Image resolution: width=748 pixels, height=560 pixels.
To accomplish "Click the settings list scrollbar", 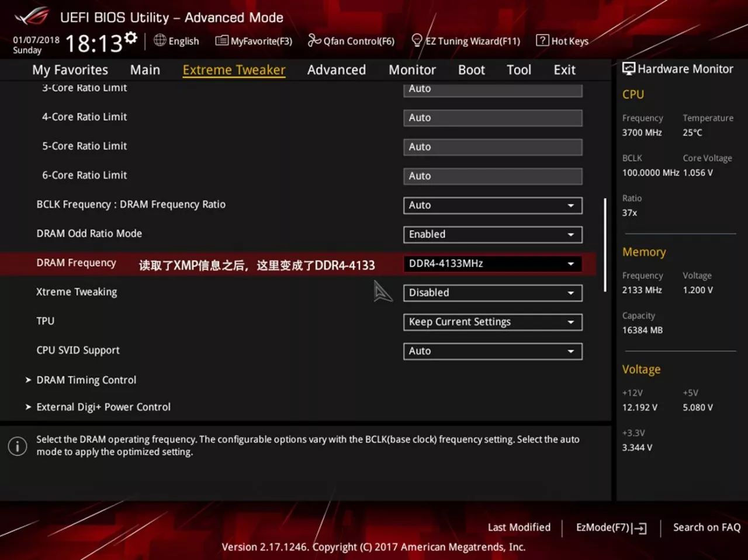I will (x=605, y=245).
